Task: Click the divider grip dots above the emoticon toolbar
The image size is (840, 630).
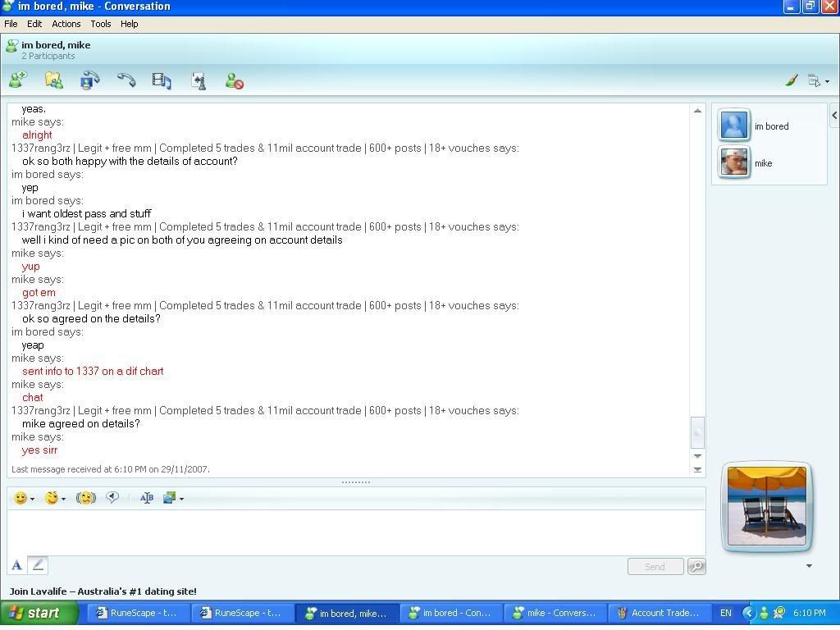Action: click(356, 482)
